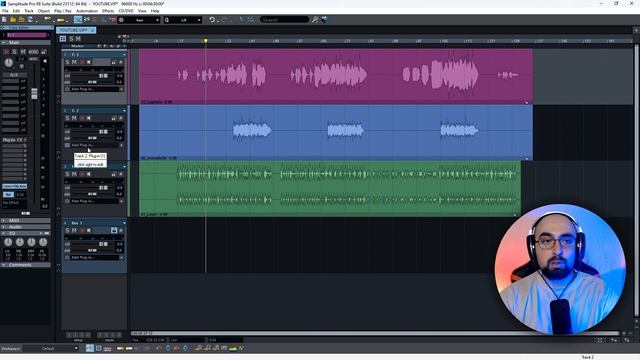Select the green audio clip on track 3
This screenshot has width=640, height=360.
(330, 188)
